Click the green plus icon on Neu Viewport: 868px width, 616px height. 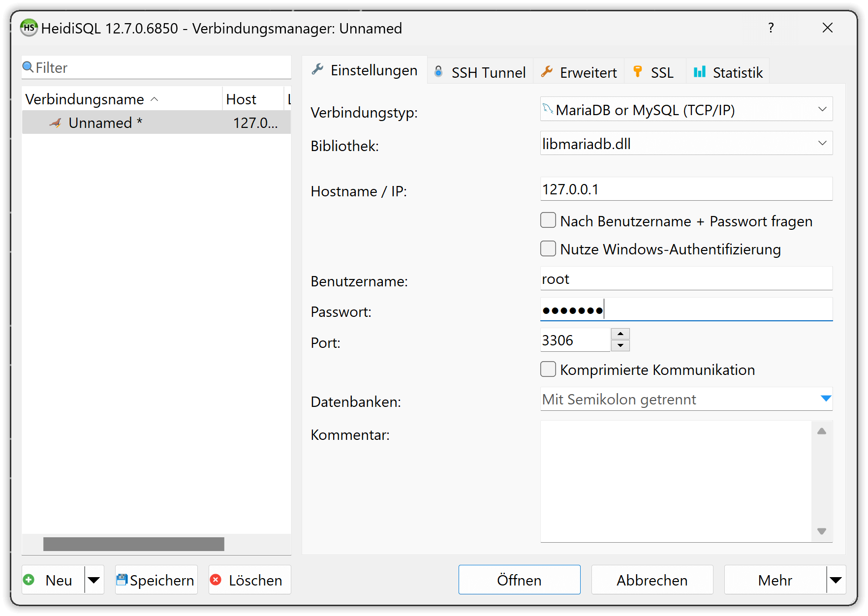tap(29, 580)
